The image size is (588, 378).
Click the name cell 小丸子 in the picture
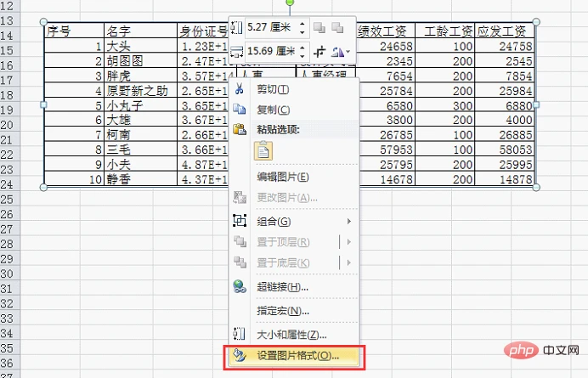coord(125,105)
